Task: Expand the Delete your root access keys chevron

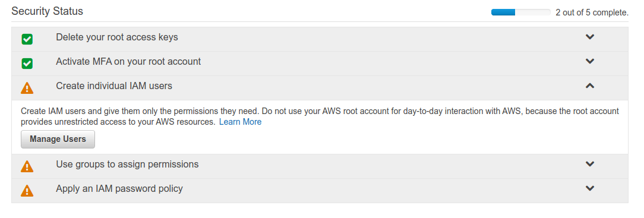Action: coord(590,37)
